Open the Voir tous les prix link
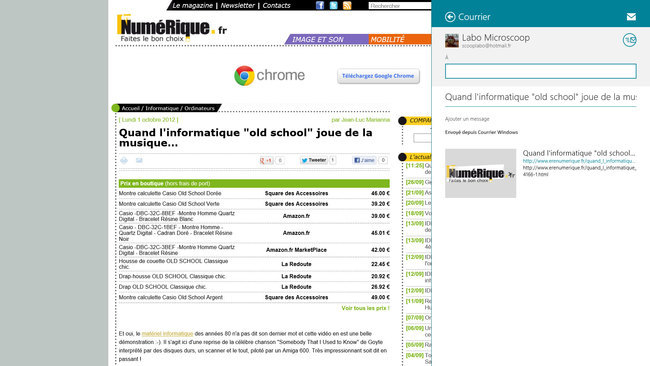650x366 pixels. click(365, 308)
